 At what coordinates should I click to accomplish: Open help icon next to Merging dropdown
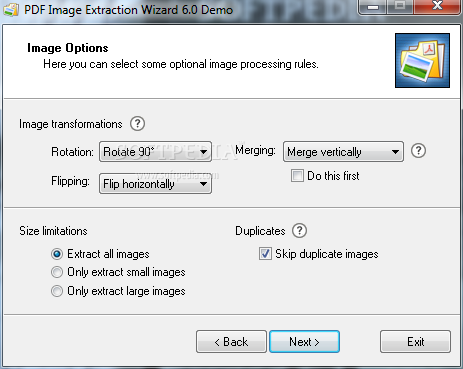(418, 151)
